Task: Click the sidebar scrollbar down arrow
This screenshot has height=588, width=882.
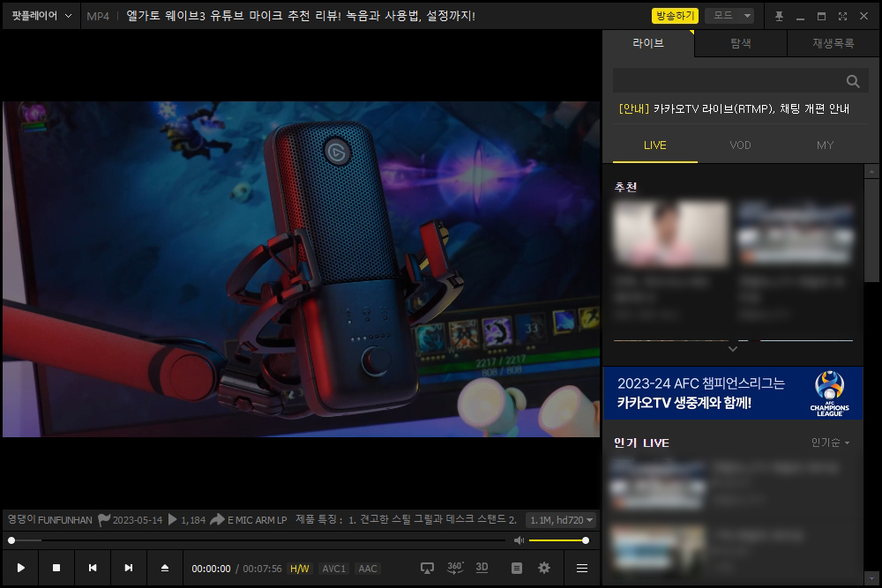Action: (x=872, y=578)
